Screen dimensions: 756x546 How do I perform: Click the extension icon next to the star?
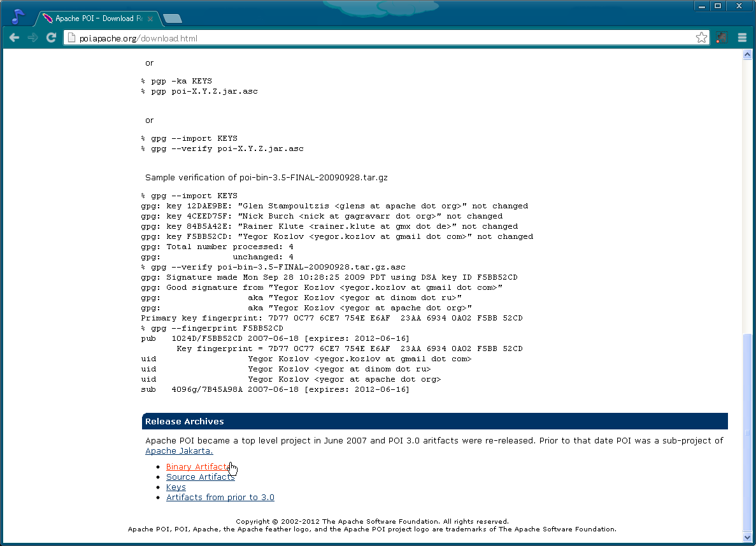tap(722, 38)
